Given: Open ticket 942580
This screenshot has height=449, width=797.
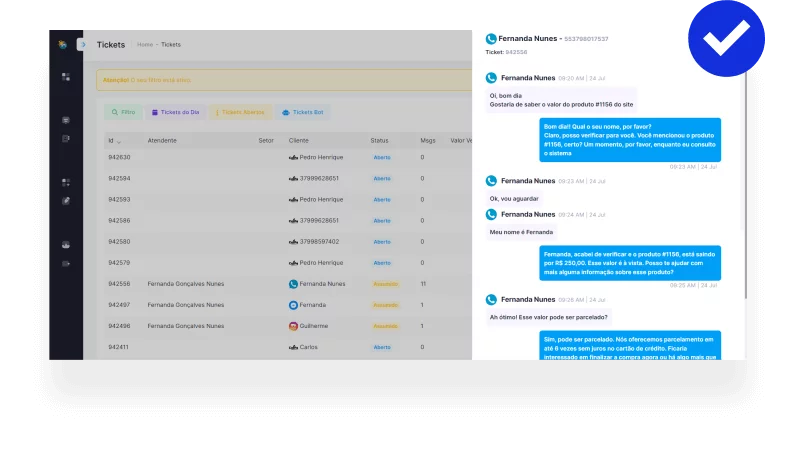Looking at the screenshot, I should tap(119, 242).
